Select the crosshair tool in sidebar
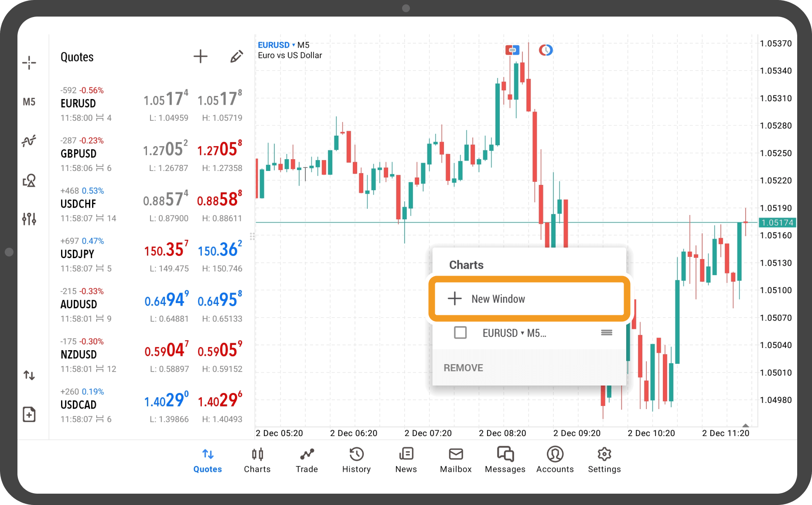812x505 pixels. click(x=29, y=63)
